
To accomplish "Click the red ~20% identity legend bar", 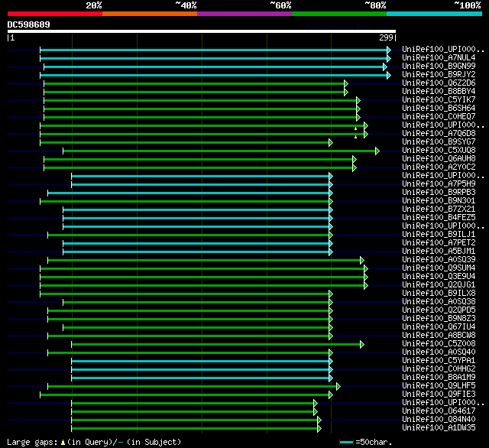I will coord(55,14).
